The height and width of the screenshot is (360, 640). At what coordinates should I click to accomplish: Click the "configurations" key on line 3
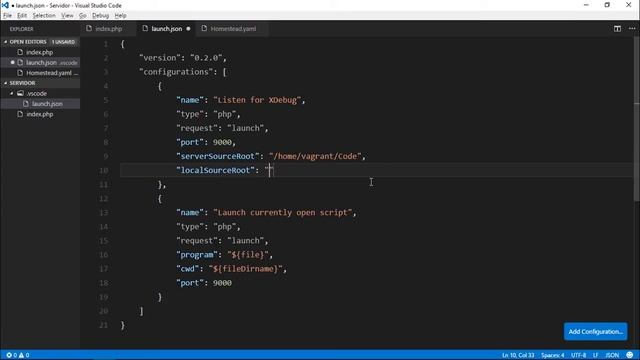pyautogui.click(x=176, y=72)
